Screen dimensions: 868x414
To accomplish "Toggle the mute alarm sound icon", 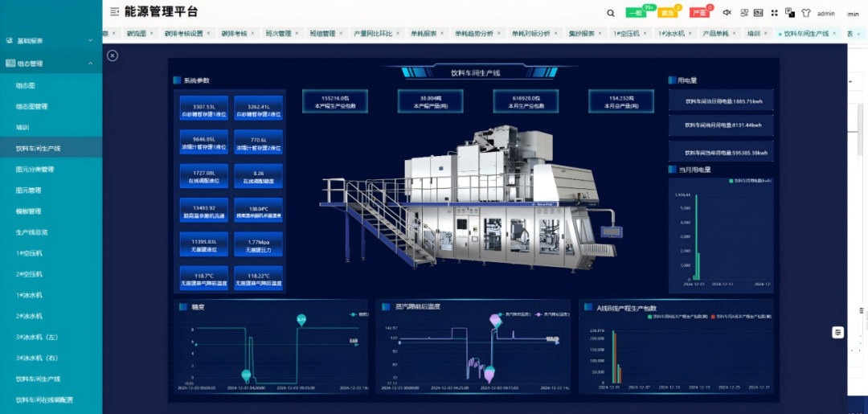I will 727,13.
